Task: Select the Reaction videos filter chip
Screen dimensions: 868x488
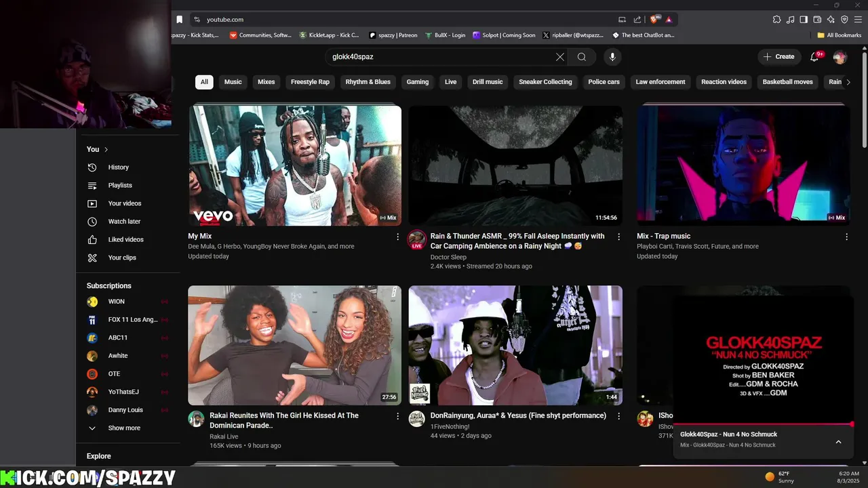Action: (x=724, y=82)
